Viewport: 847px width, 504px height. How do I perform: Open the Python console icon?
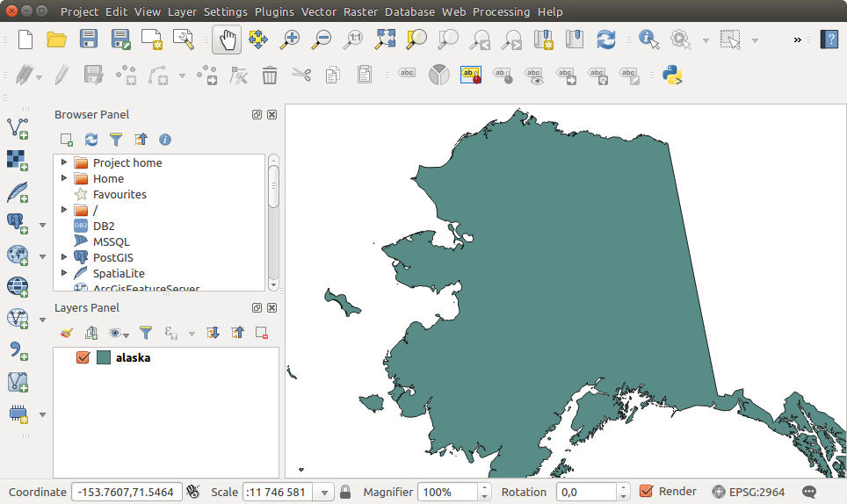[673, 76]
